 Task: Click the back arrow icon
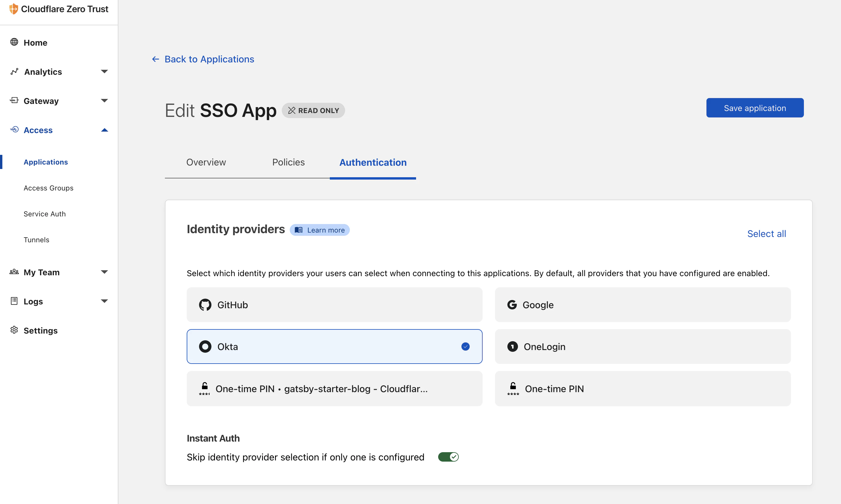pos(155,59)
